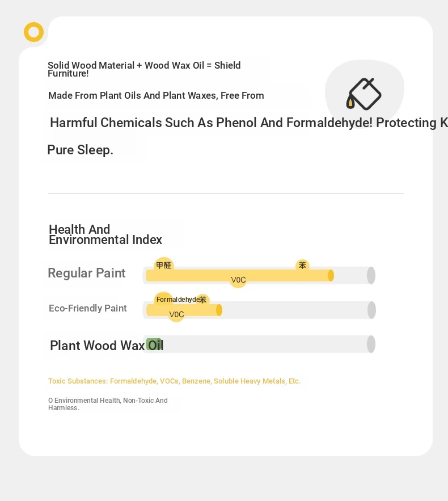Click the yellow fill of the Eco-Friendly Paint bar
The height and width of the screenshot is (501, 448).
click(x=184, y=310)
